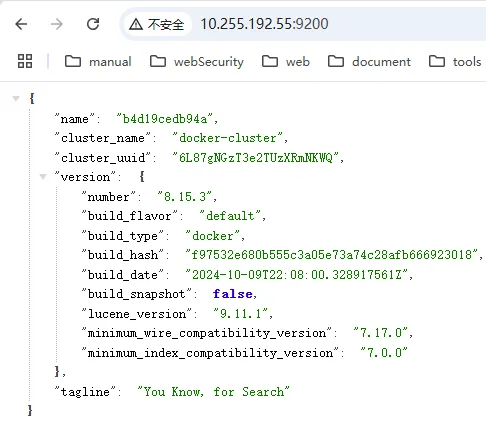Open the web bookmark folder

(286, 62)
